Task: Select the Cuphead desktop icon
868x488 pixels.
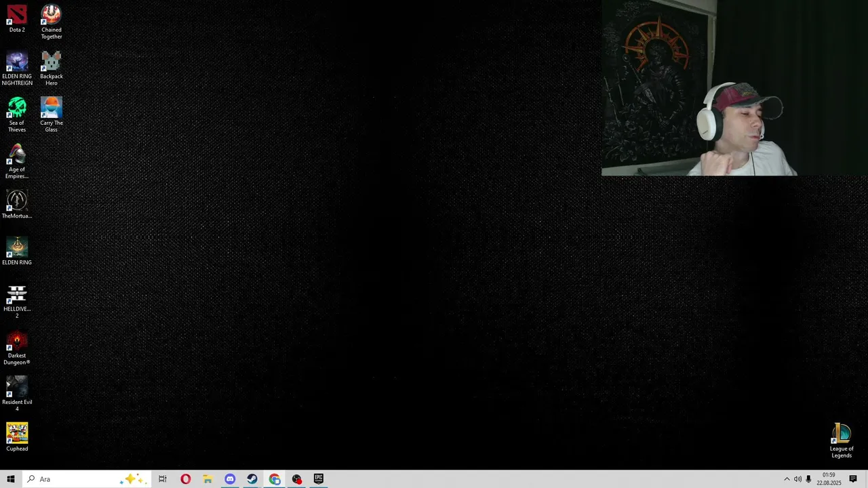Action: click(17, 438)
